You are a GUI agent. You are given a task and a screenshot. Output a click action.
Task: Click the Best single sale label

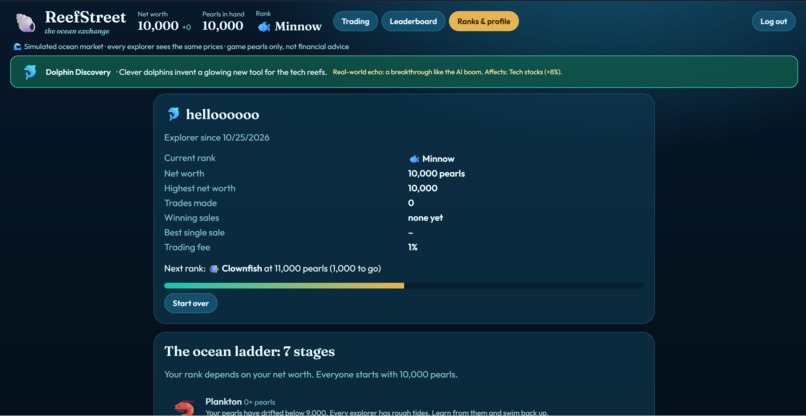point(194,232)
